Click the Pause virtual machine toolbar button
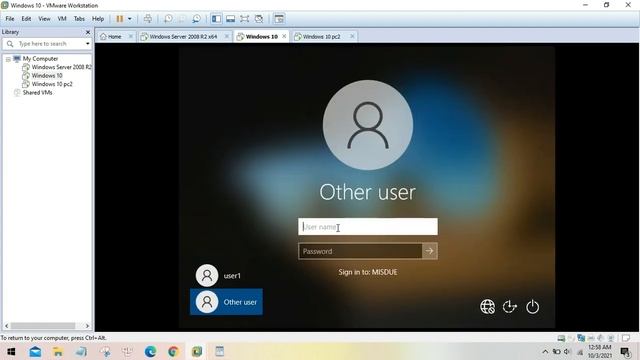 tap(120, 19)
